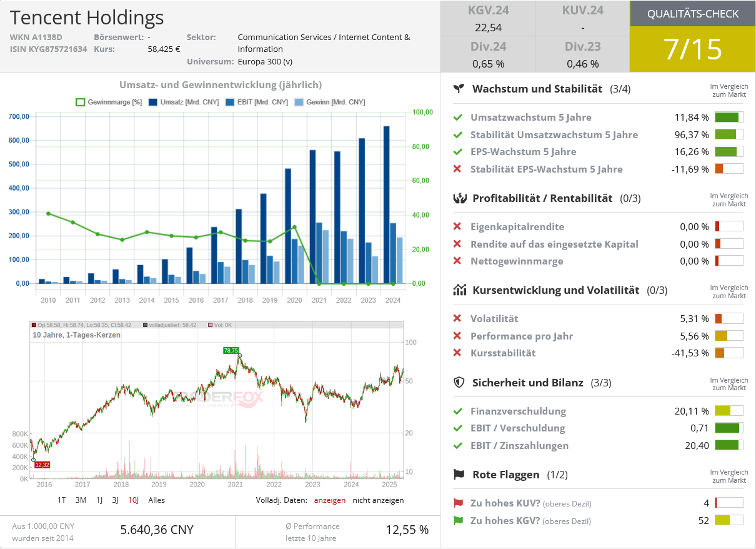
Task: Click the red flag icon for Zu hohes KUV?
Action: coord(458,503)
